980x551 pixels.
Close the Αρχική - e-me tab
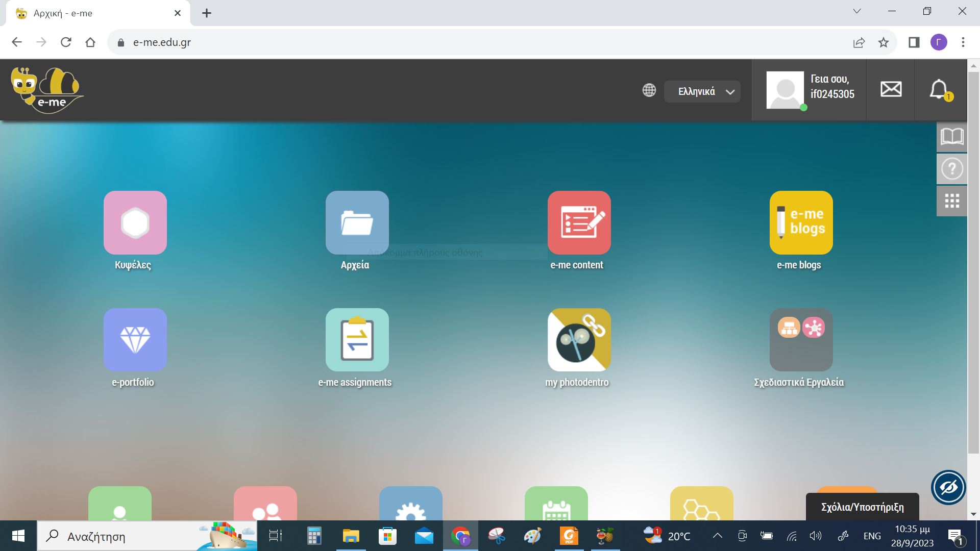click(178, 13)
